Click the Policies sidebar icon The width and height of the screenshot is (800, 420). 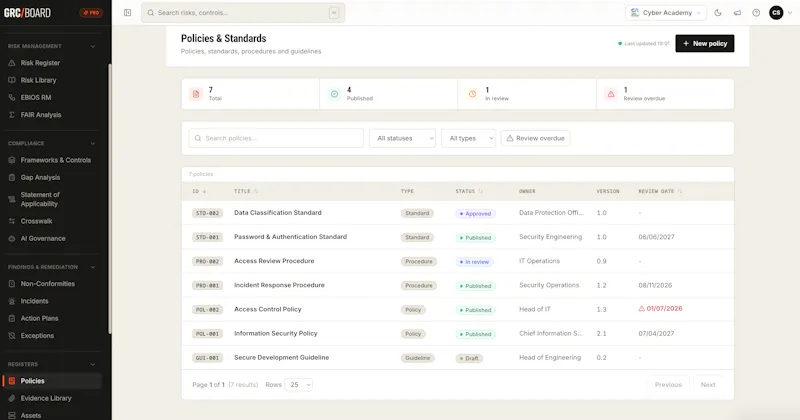point(12,381)
